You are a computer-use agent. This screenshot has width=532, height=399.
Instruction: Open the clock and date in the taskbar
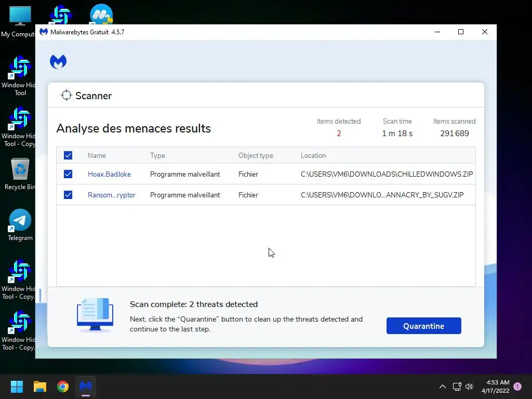click(x=495, y=387)
